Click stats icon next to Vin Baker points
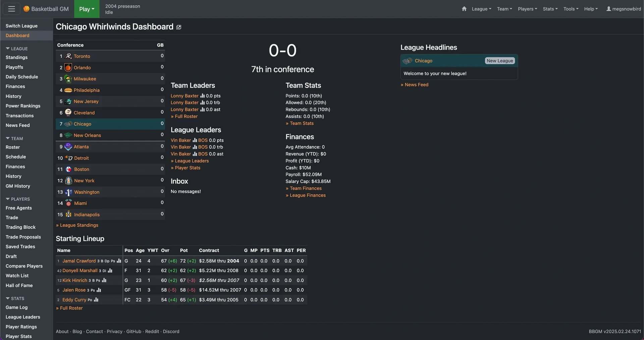Image resolution: width=644 pixels, height=340 pixels. (195, 140)
